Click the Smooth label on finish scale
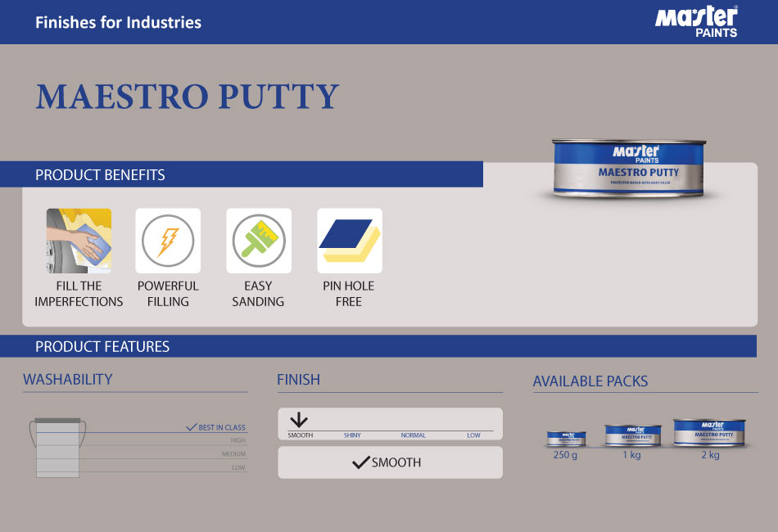Image resolution: width=778 pixels, height=532 pixels. tap(301, 435)
